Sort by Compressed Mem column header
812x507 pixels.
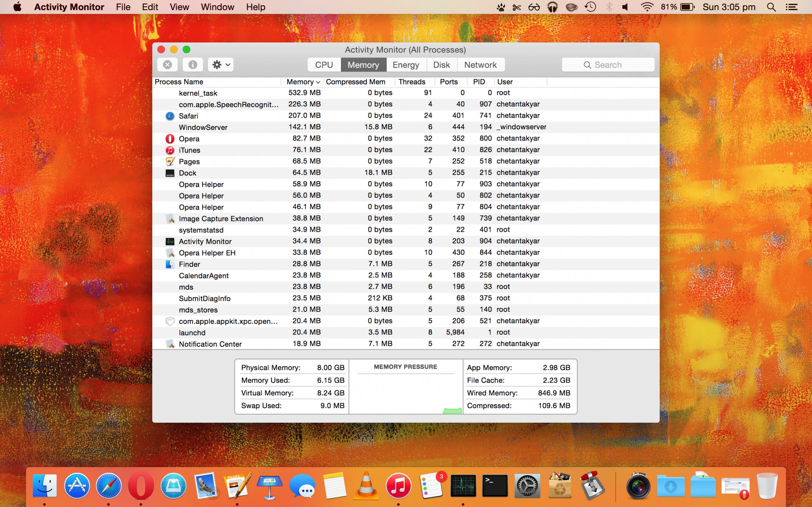(x=358, y=82)
